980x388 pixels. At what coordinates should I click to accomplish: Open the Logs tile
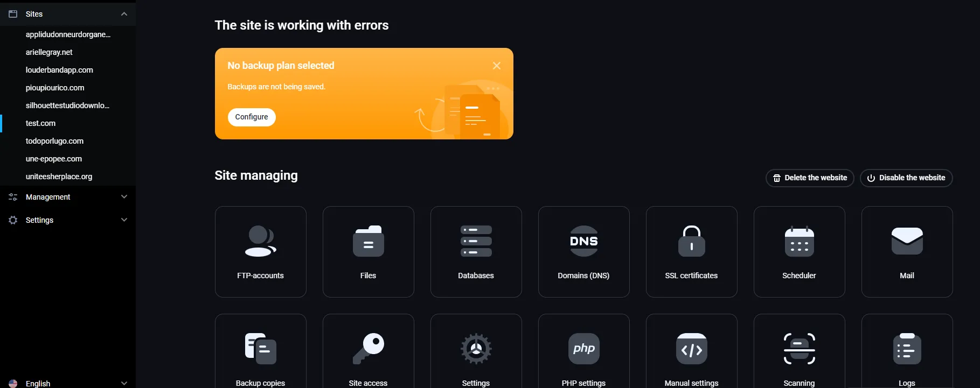[x=907, y=351]
